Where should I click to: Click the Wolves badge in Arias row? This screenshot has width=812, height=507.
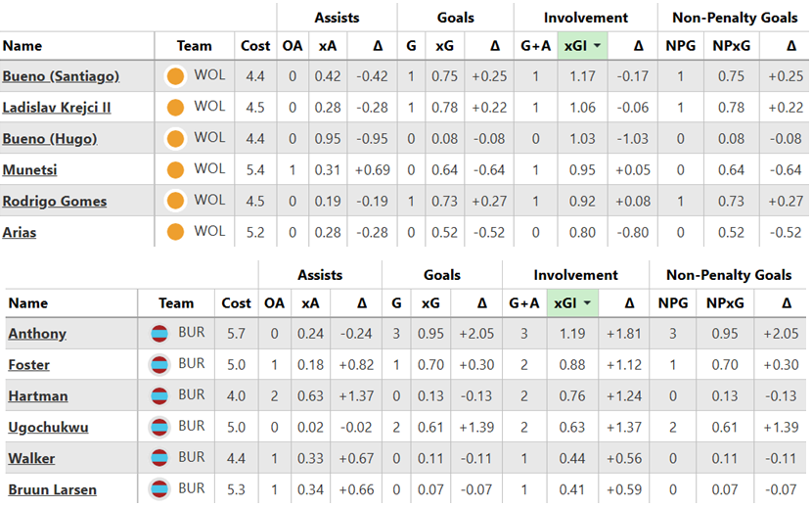176,232
